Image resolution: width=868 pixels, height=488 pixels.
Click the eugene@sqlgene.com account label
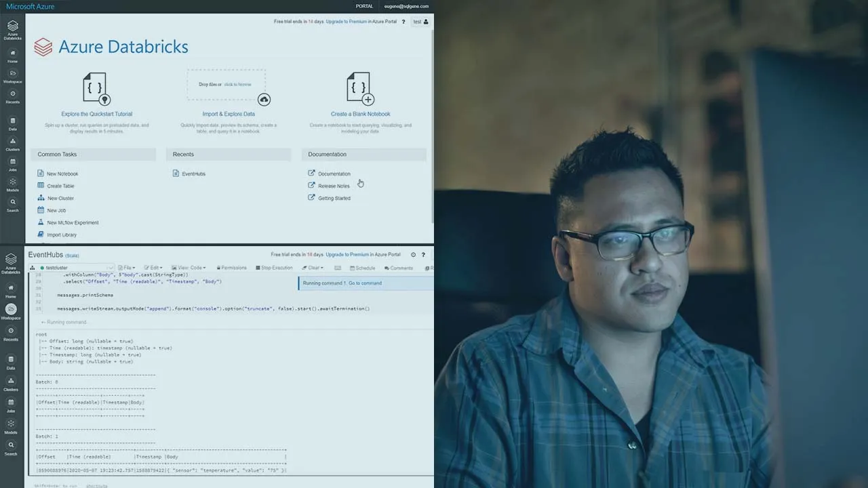406,6
